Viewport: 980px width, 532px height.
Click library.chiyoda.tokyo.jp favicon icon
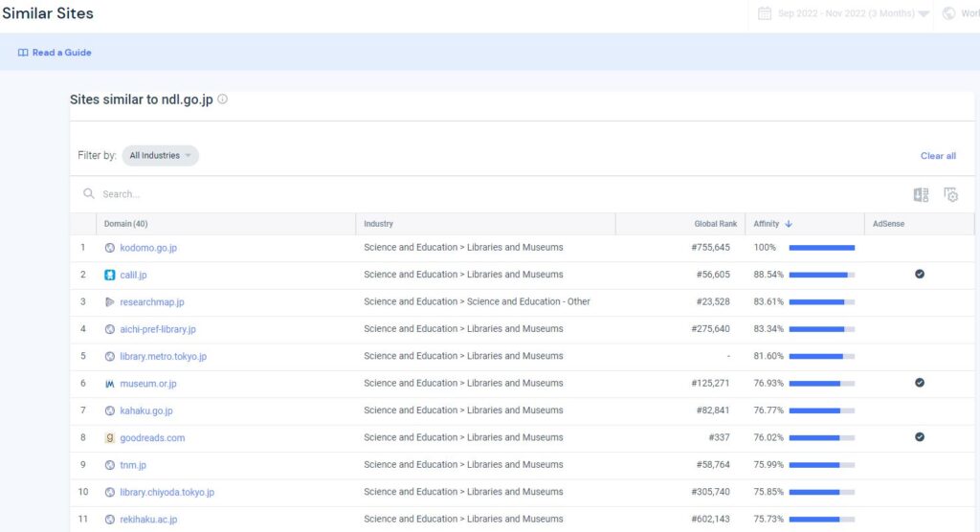click(x=110, y=492)
